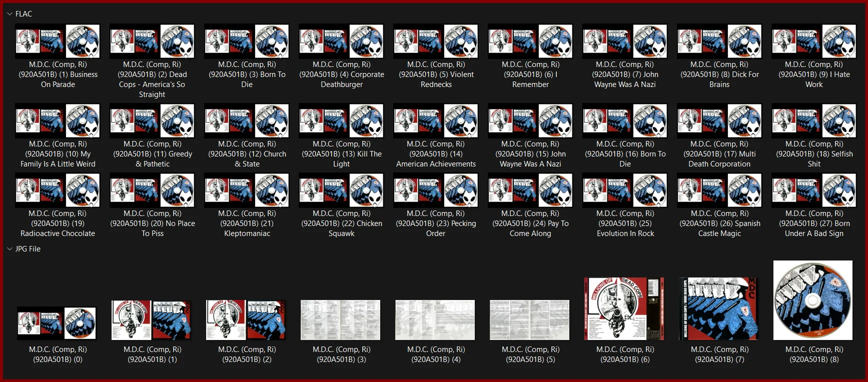Image resolution: width=868 pixels, height=382 pixels.
Task: Select the Evolution In Rock file icon
Action: 625,190
